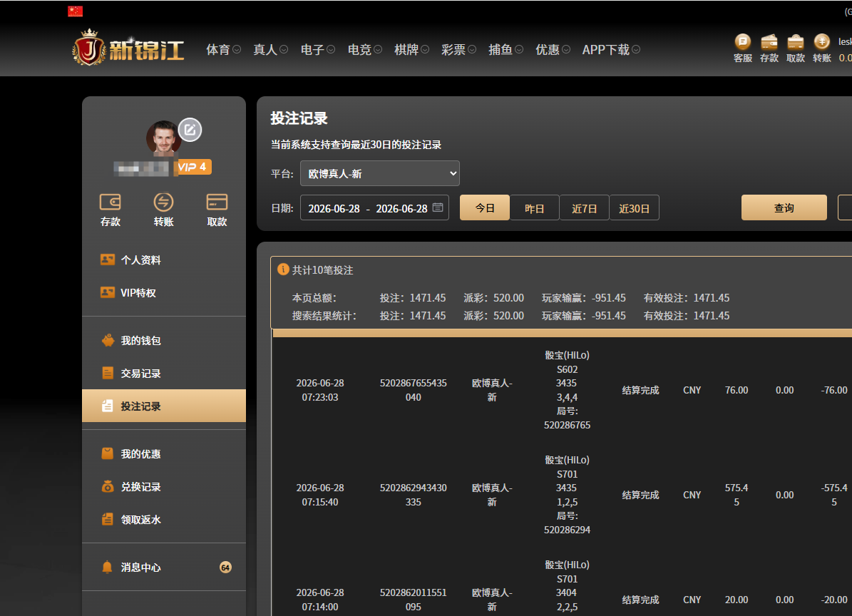Click 搜索结果统计 search summary label
This screenshot has width=852, height=616.
tap(324, 316)
